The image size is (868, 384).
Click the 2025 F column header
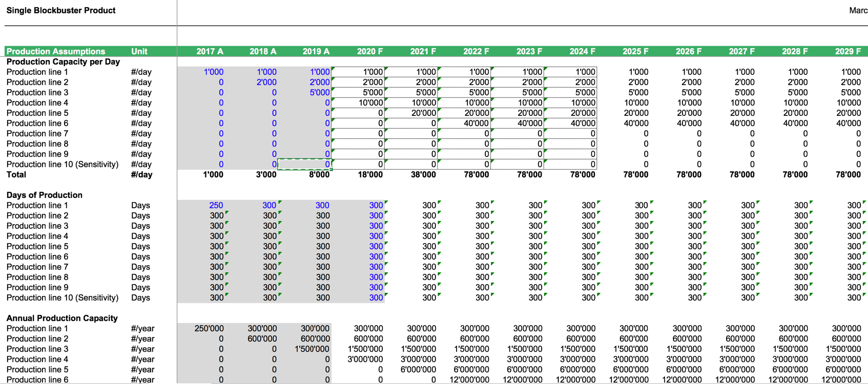coord(635,51)
